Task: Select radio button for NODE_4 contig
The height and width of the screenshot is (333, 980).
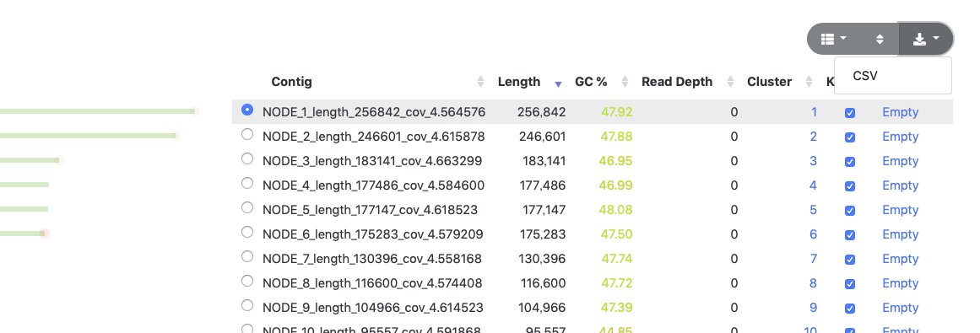Action: click(247, 183)
